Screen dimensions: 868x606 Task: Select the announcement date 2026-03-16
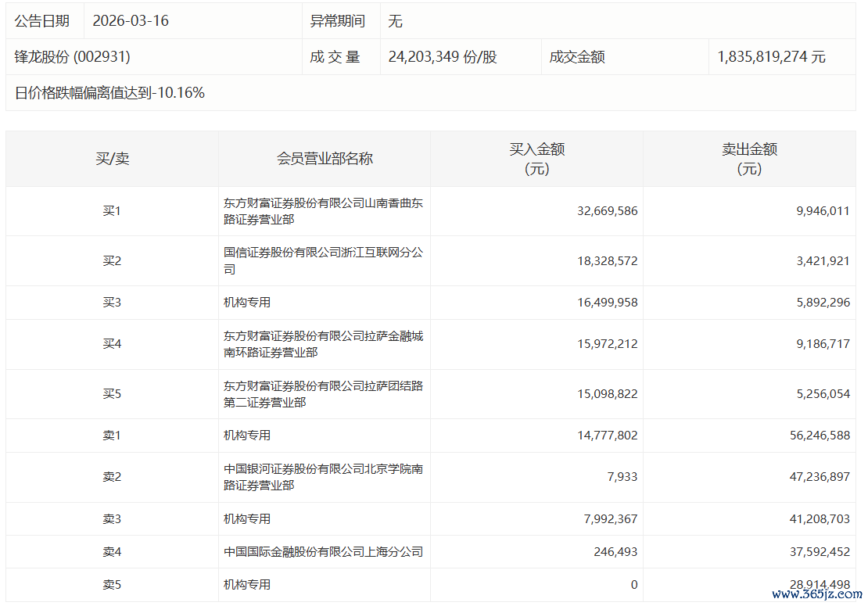click(x=131, y=21)
